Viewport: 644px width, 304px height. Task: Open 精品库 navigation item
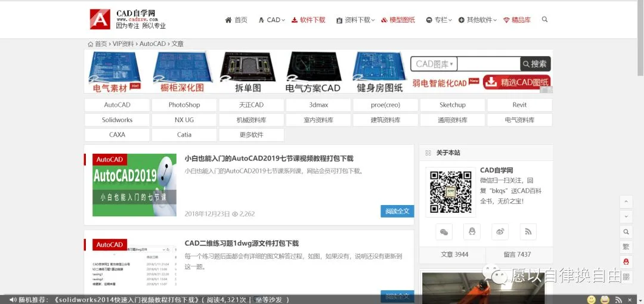click(x=517, y=20)
